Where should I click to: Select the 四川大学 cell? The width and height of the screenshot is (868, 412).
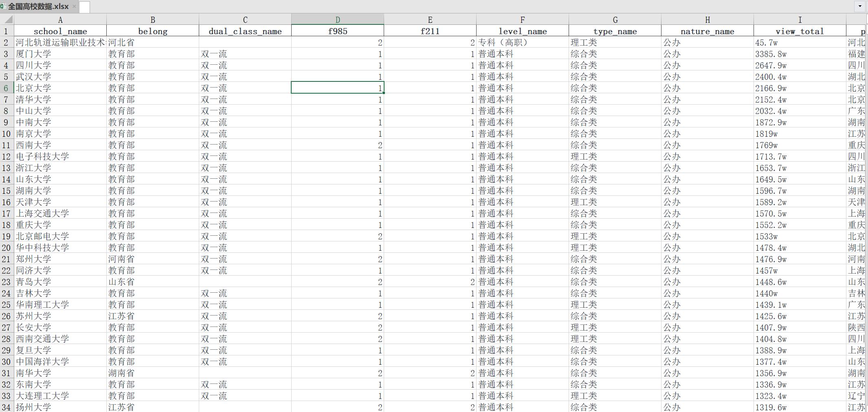click(60, 65)
